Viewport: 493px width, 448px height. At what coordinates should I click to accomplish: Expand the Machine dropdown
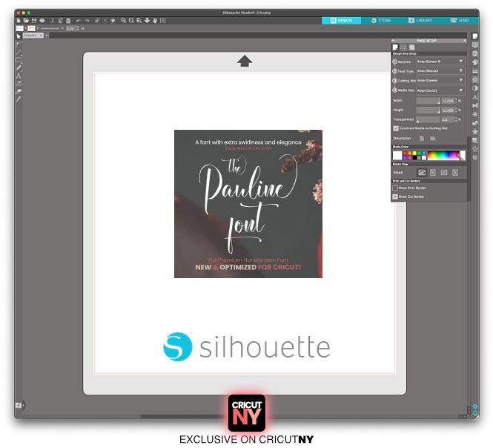(440, 62)
